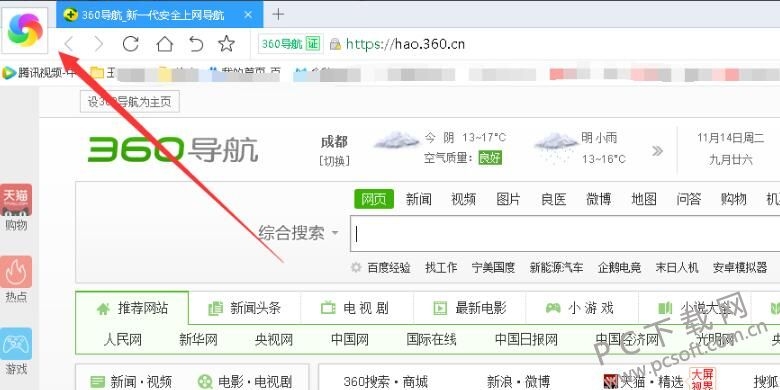Image resolution: width=780 pixels, height=390 pixels.
Task: Open the 综合搜索 engine dropdown
Action: [298, 233]
